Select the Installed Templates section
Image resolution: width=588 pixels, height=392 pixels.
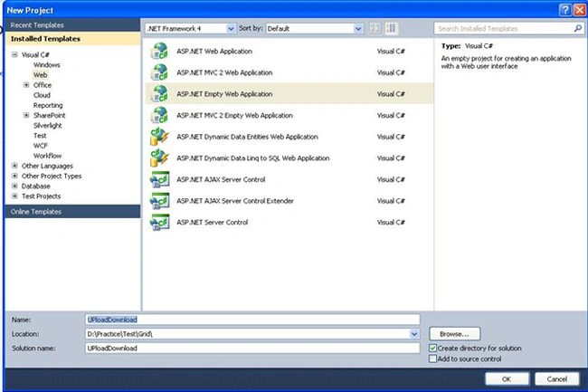72,39
